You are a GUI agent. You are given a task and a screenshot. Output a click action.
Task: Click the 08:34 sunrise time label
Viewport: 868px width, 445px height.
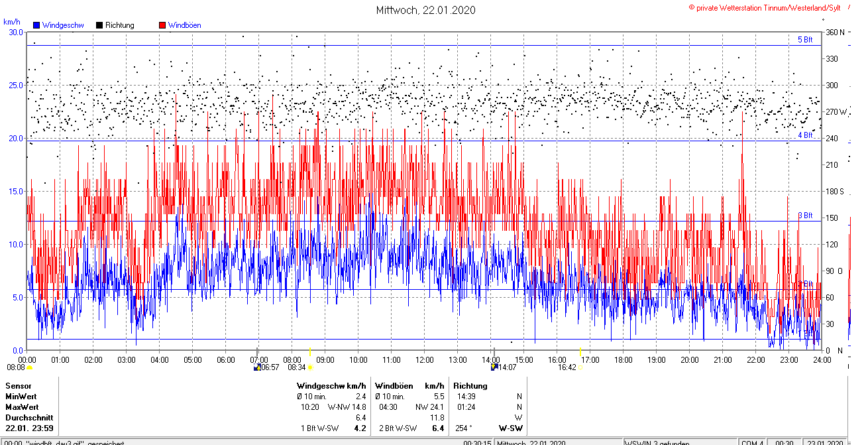point(296,367)
